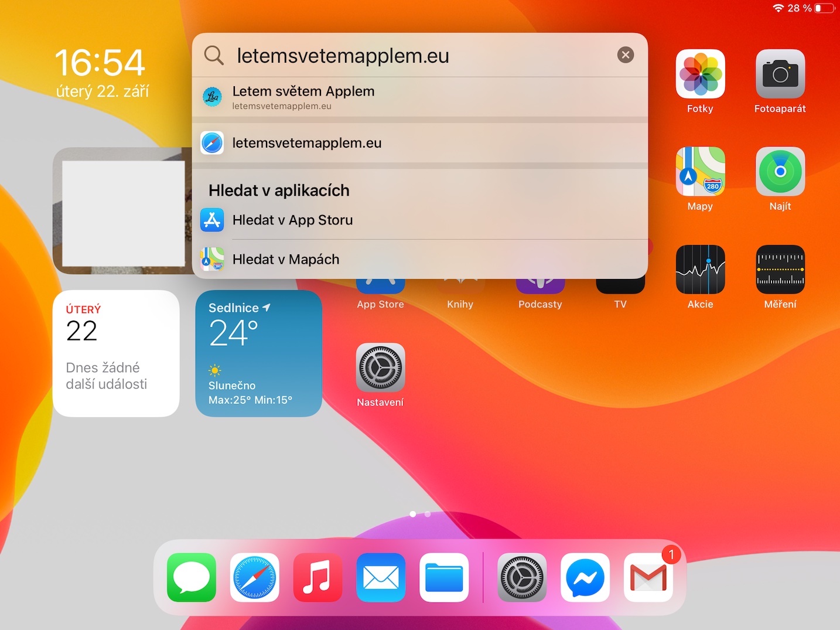
Task: Open the Letem světem Applem website suggestion
Action: (420, 97)
